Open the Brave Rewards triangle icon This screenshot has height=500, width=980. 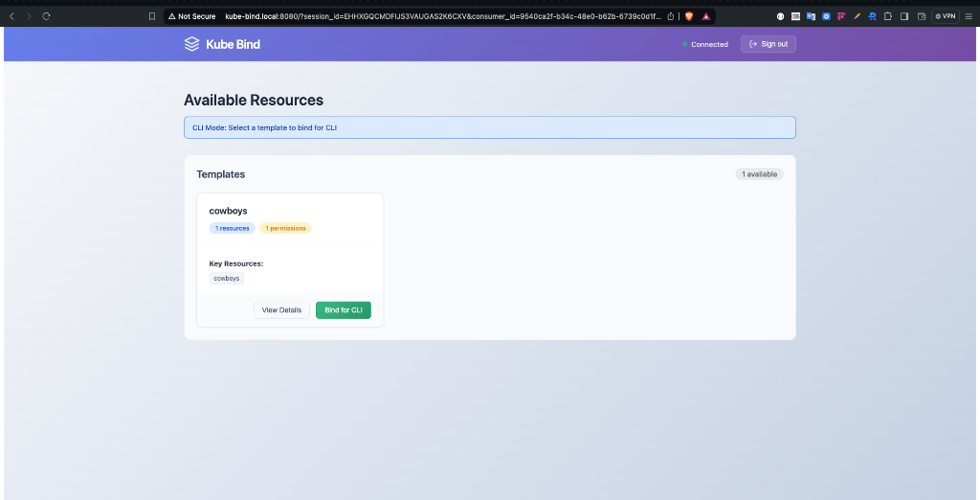pyautogui.click(x=706, y=16)
